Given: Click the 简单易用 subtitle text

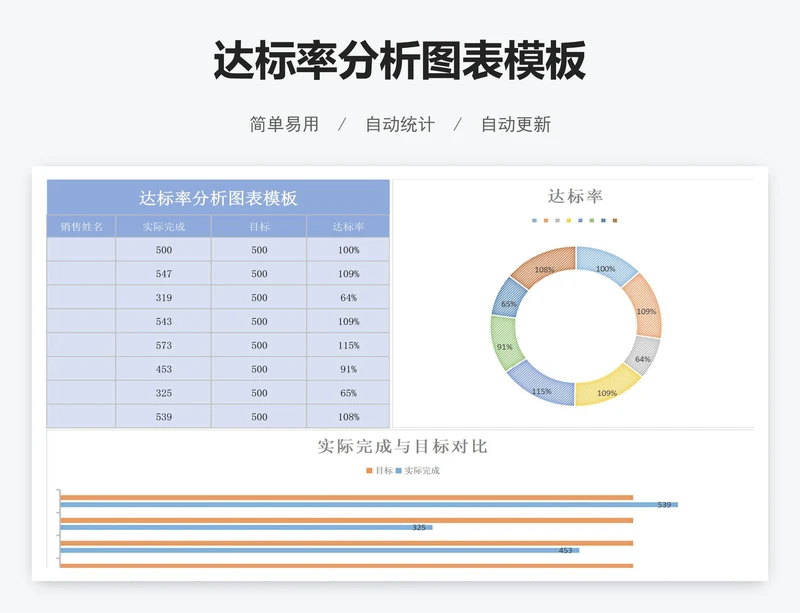Looking at the screenshot, I should [284, 125].
